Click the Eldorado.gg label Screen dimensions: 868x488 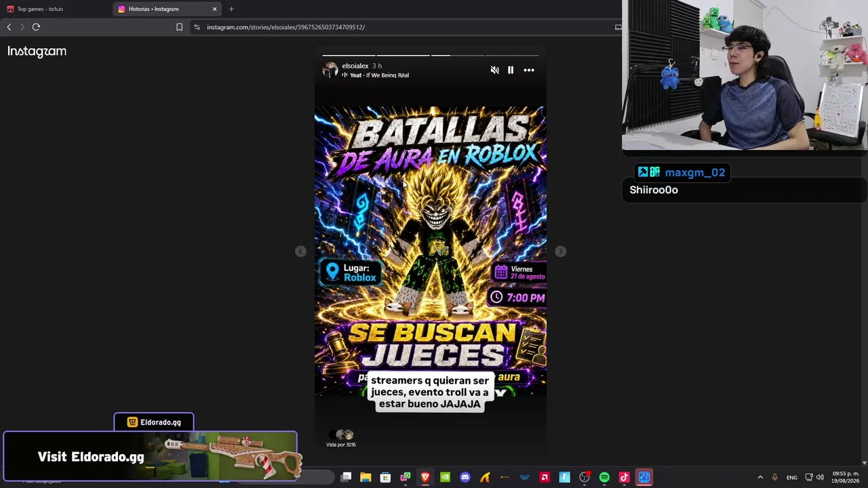pos(154,422)
